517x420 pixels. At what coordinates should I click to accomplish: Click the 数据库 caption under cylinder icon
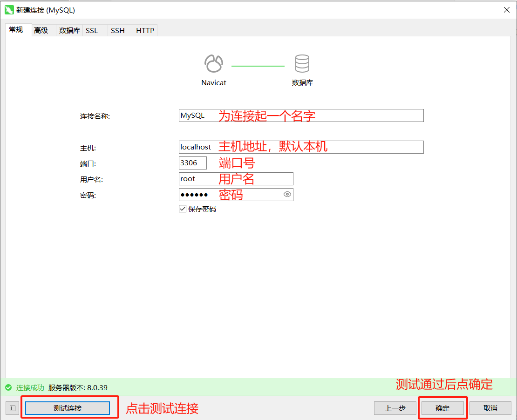click(302, 83)
